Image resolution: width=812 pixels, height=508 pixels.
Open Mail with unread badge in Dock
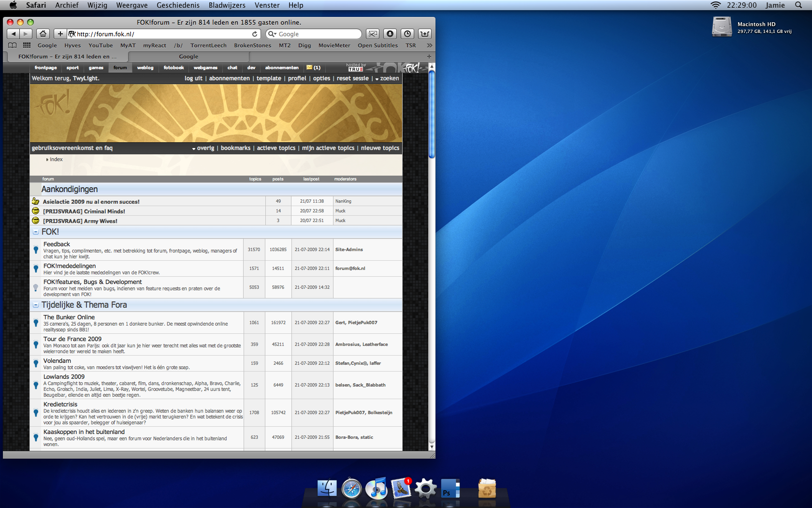pos(401,488)
